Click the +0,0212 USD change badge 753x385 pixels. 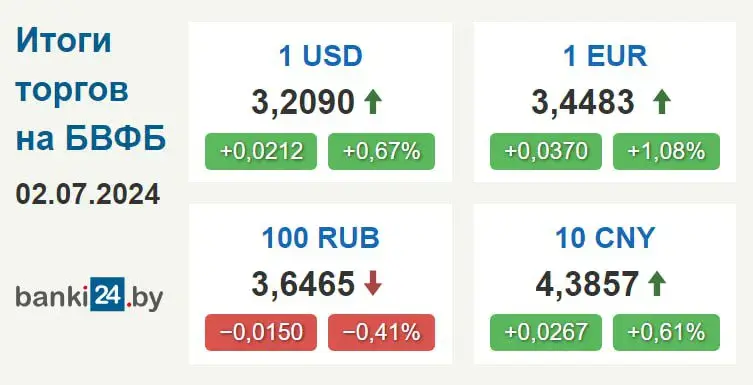coord(261,152)
